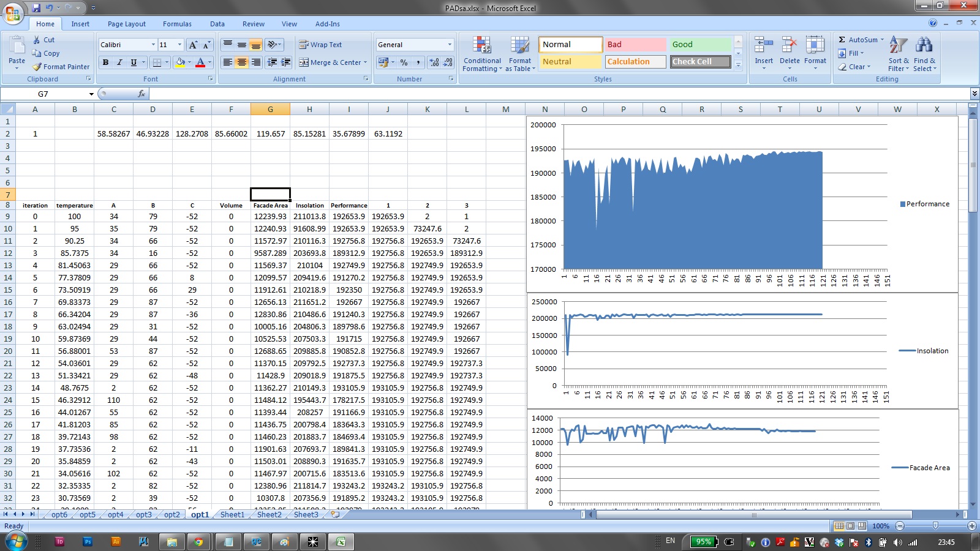Switch to the Formulas ribbon tab
The width and height of the screenshot is (980, 551).
(x=177, y=24)
